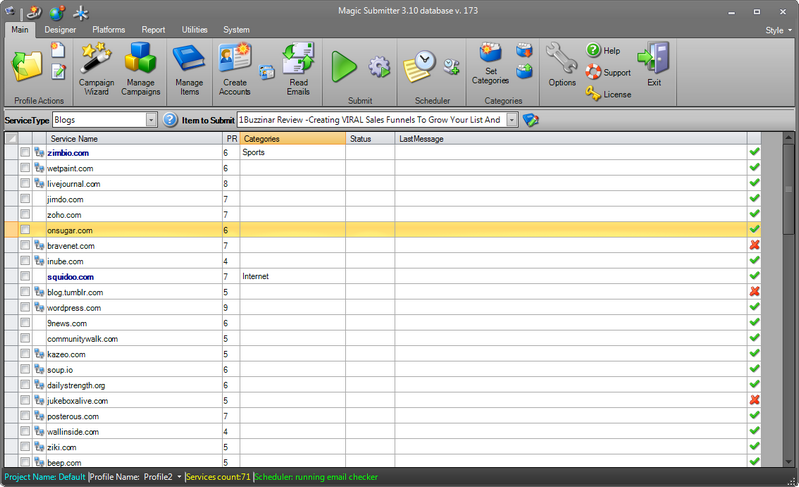The image size is (799, 487).
Task: Click the blue question mark icon
Action: coord(170,120)
